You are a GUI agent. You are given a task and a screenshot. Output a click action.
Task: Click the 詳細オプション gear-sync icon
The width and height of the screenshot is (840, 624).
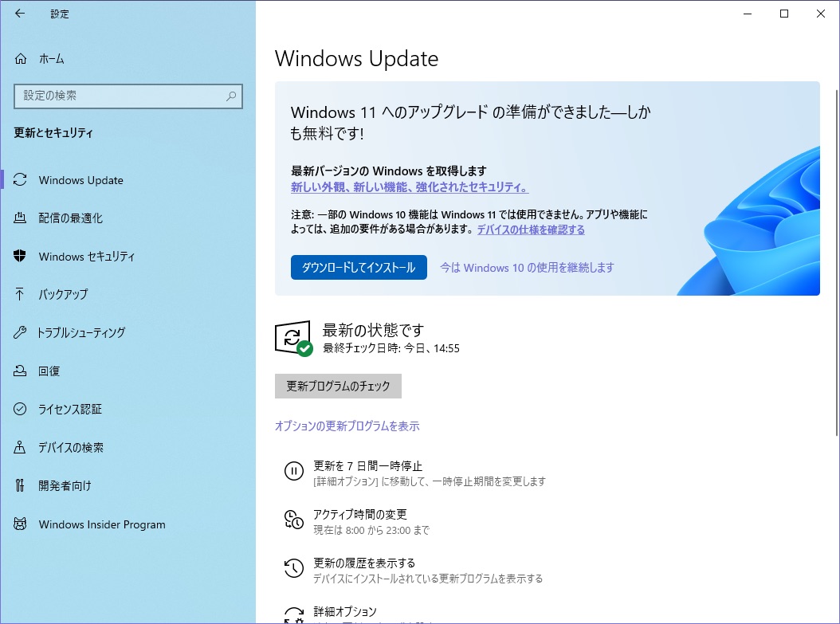293,615
